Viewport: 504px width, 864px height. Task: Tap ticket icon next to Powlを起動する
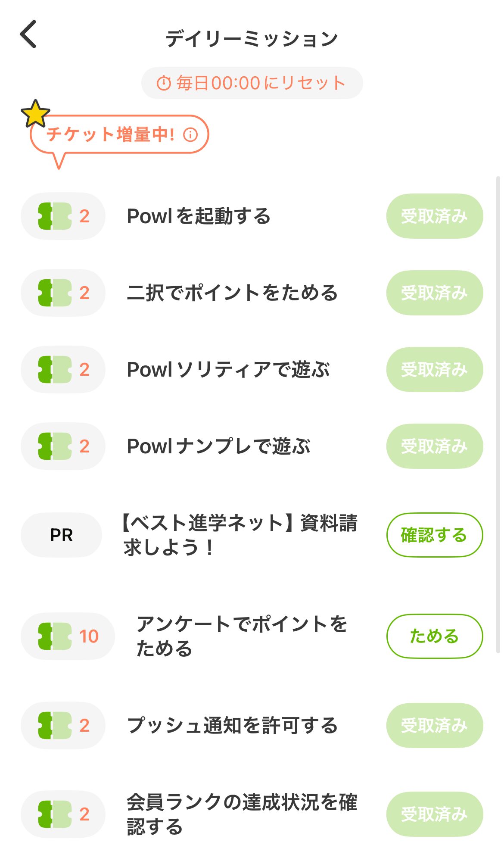click(55, 216)
